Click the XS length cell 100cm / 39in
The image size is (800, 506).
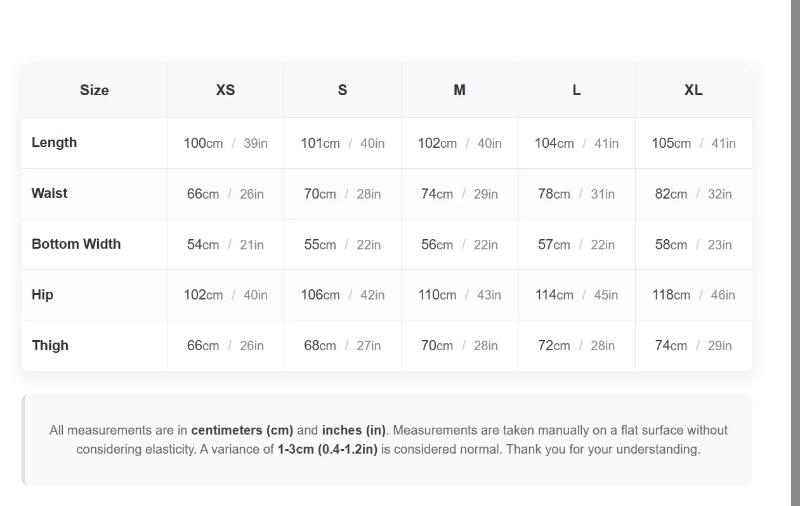(x=225, y=143)
